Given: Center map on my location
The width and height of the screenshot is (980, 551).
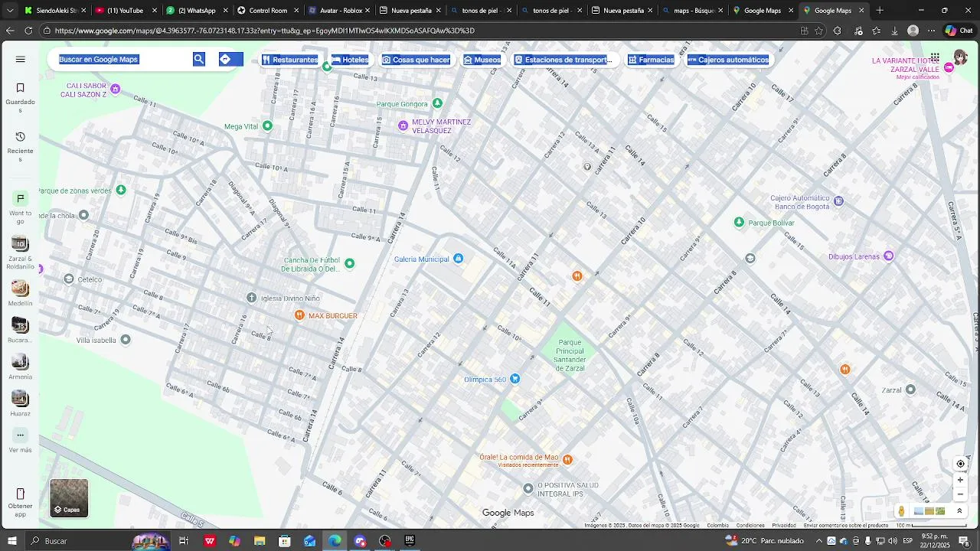Looking at the screenshot, I should (960, 464).
